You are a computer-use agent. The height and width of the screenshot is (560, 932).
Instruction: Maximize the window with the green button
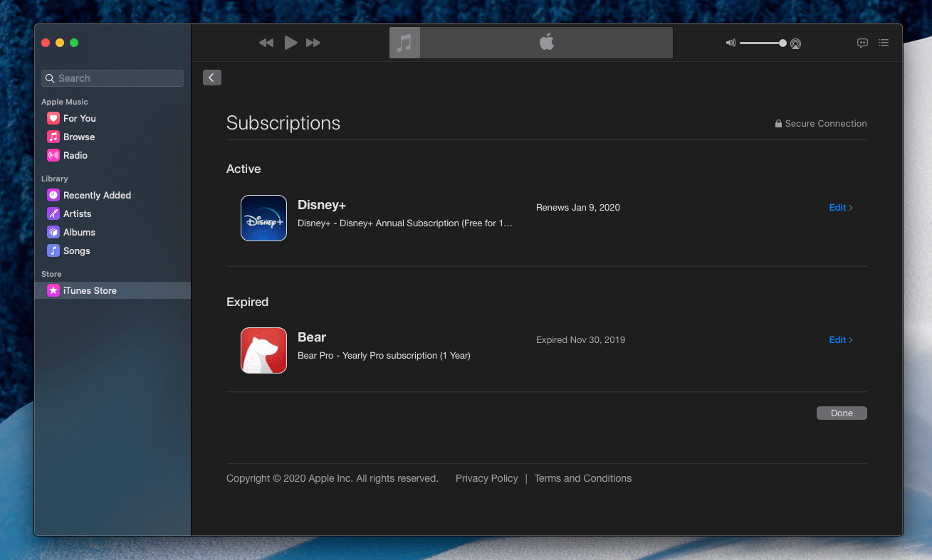click(74, 43)
